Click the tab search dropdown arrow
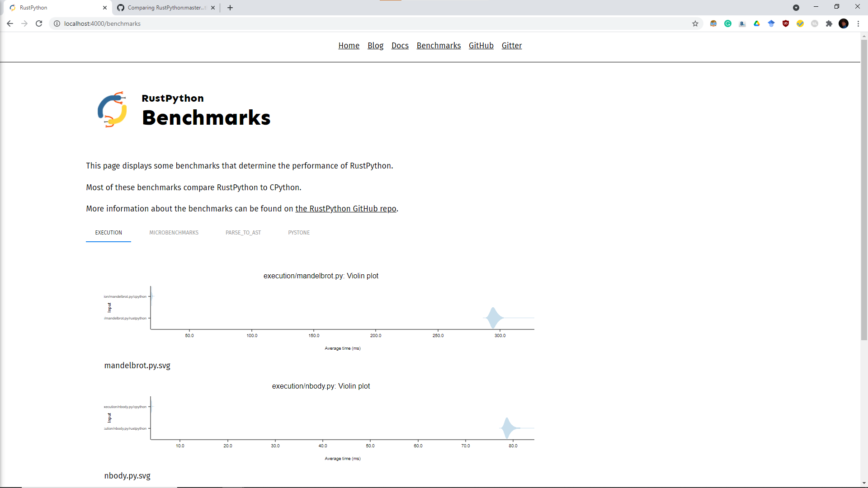Image resolution: width=868 pixels, height=488 pixels. click(x=796, y=8)
